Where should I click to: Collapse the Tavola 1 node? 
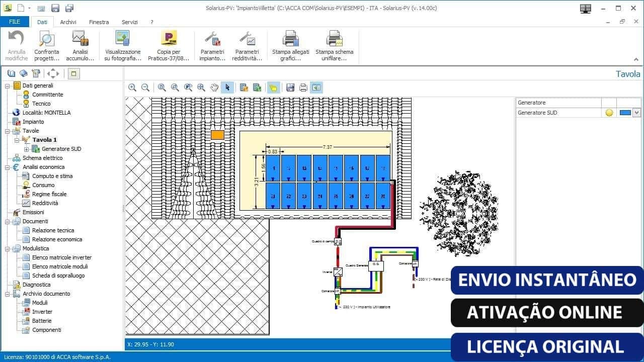pyautogui.click(x=17, y=140)
